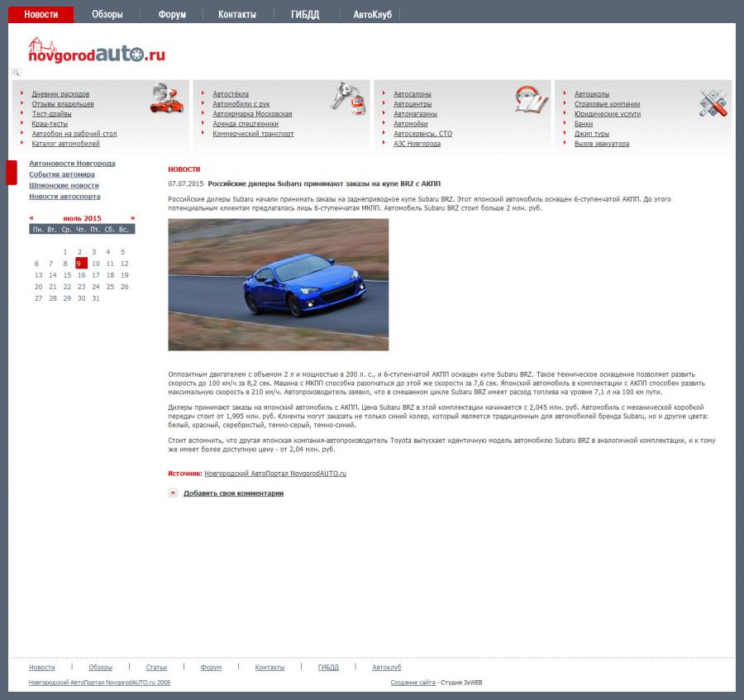Open source link Новгородский АвтоПортал NovgorodAUTO.ru
This screenshot has width=744, height=700.
[274, 474]
